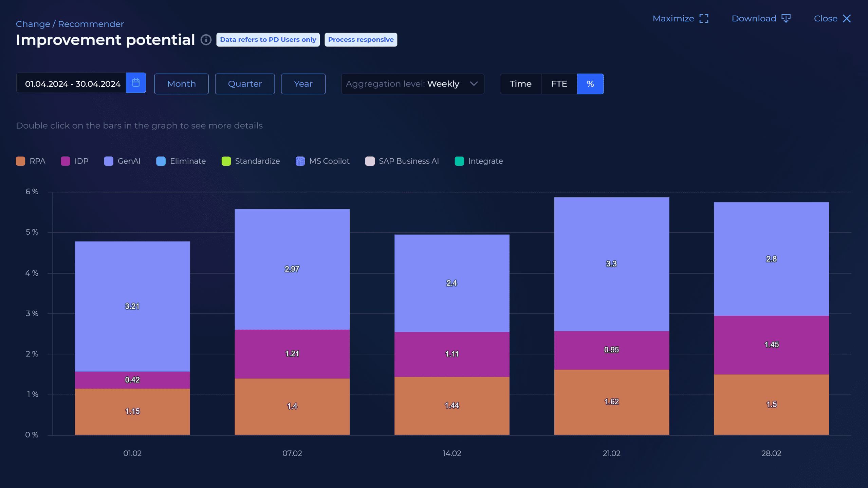Click the info icon beside Improvement potential
The image size is (868, 488).
point(206,40)
